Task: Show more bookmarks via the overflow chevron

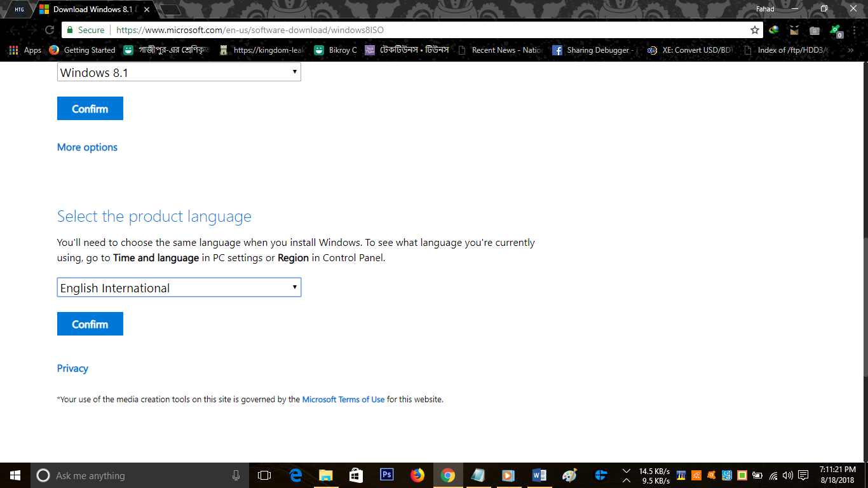Action: coord(851,50)
